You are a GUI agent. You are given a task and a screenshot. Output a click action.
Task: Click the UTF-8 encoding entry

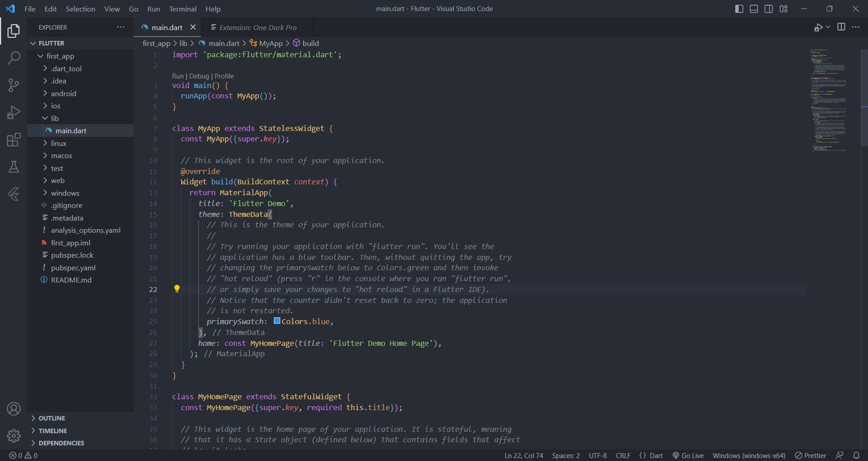click(x=598, y=455)
